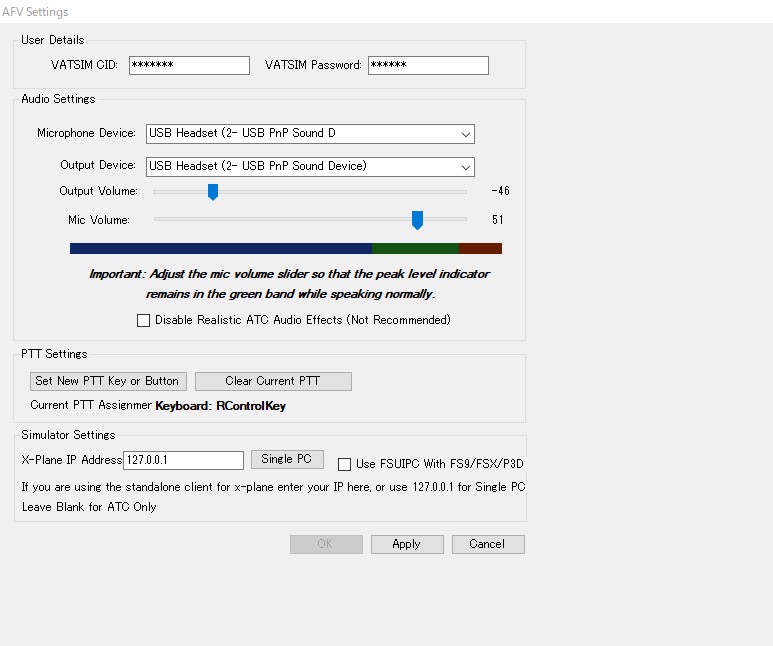
Task: Click the X-Plane IP Address field
Action: pyautogui.click(x=183, y=460)
